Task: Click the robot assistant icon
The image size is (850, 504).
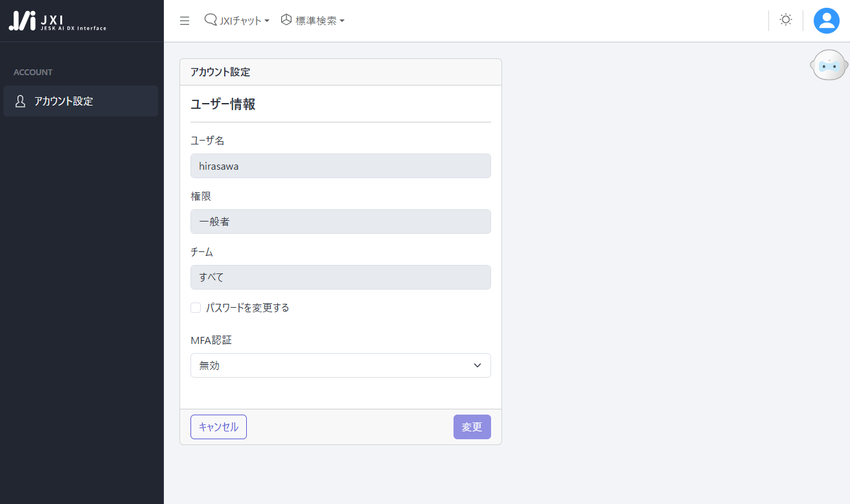Action: point(829,65)
